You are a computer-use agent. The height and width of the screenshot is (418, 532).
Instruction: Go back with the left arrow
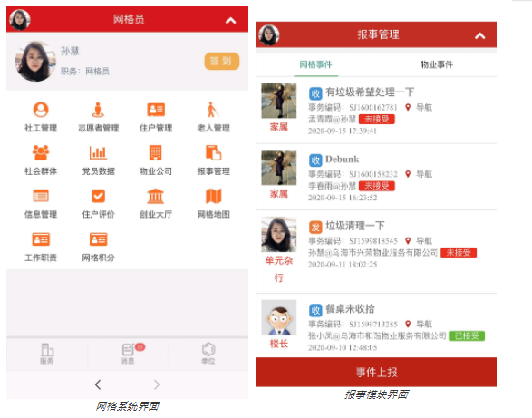(x=98, y=384)
